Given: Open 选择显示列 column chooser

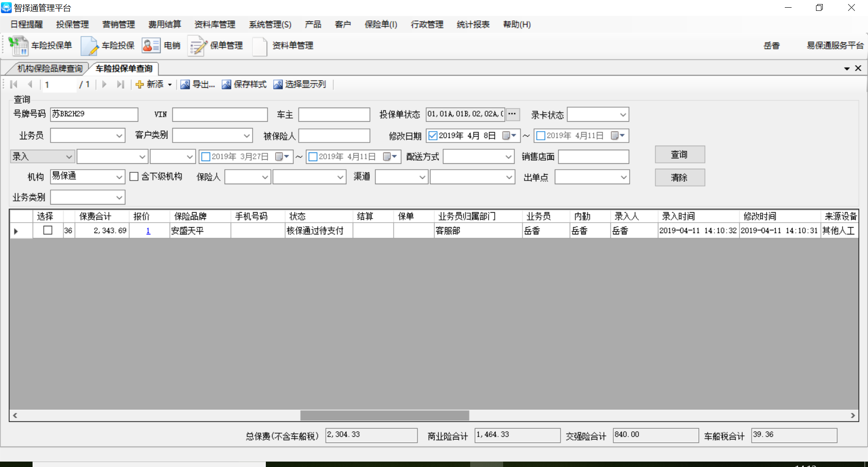Looking at the screenshot, I should click(278, 85).
